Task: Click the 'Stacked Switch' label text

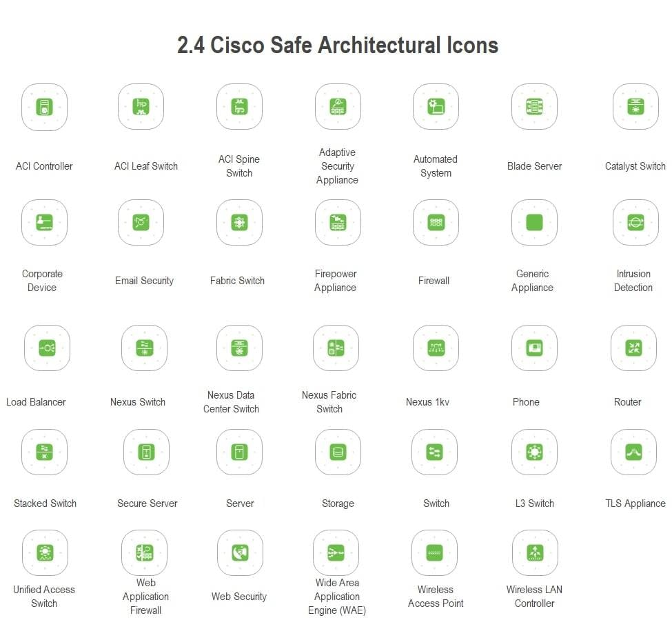Action: point(45,503)
